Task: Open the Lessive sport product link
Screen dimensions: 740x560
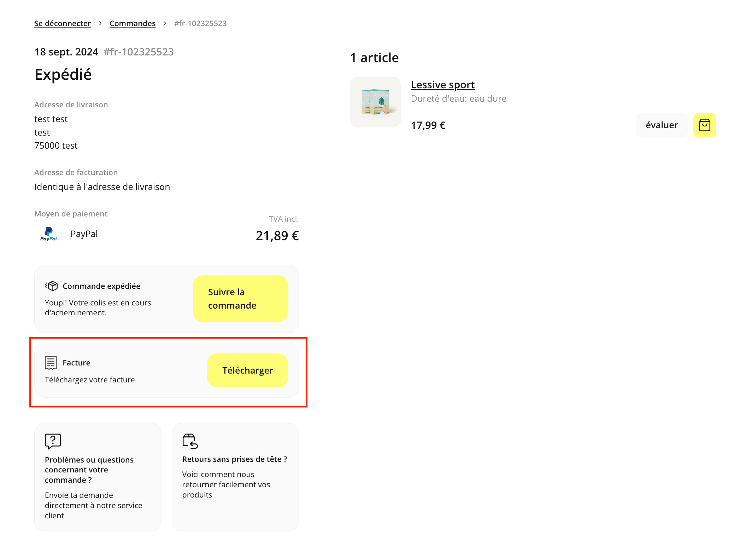Action: click(442, 85)
